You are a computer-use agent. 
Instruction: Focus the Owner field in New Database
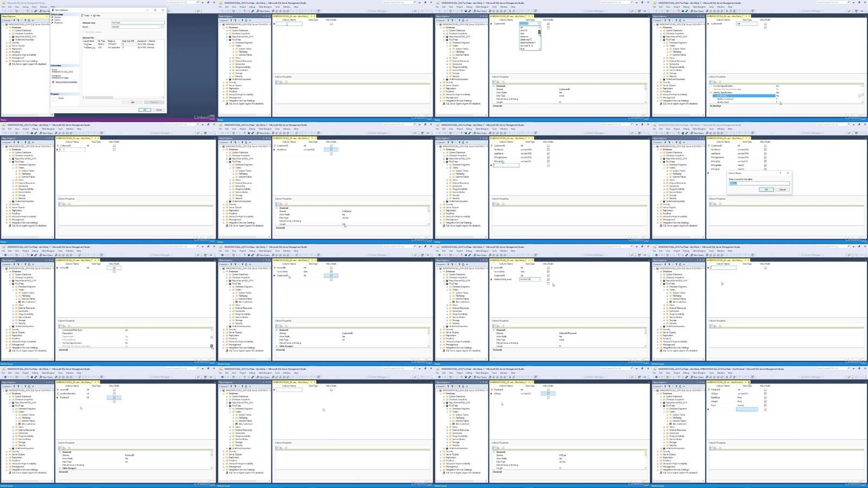click(135, 27)
